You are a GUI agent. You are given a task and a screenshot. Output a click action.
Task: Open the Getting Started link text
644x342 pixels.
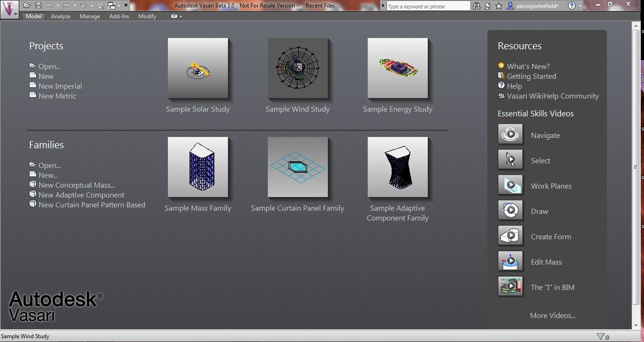tap(531, 76)
